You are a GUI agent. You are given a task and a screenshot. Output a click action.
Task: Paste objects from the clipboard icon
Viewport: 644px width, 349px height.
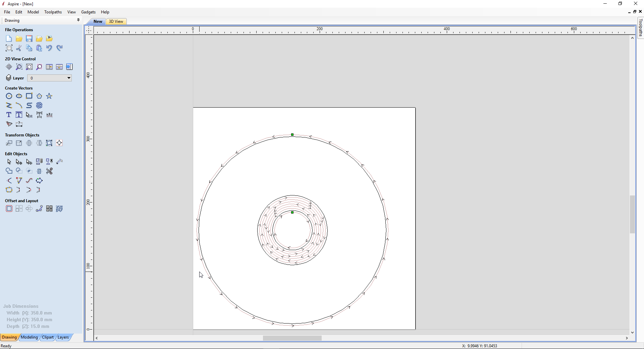click(39, 48)
